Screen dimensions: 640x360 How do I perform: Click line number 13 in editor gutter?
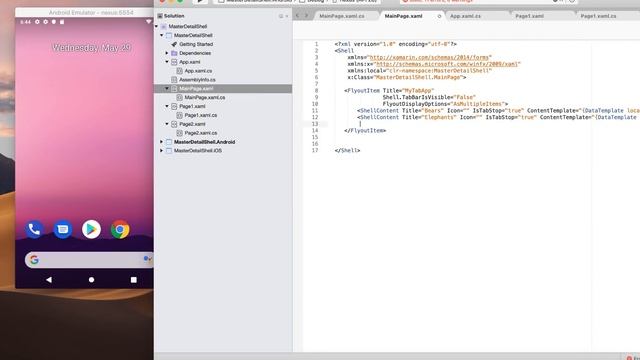[x=315, y=124]
